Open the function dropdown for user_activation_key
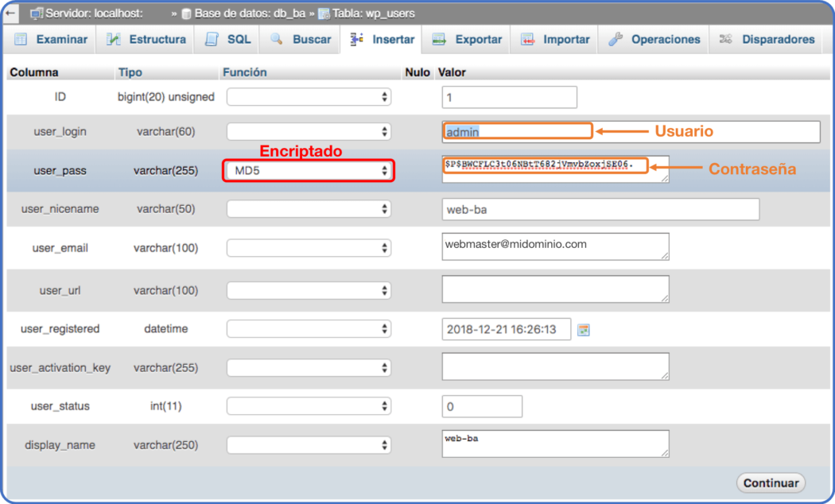This screenshot has width=835, height=504. 309,367
